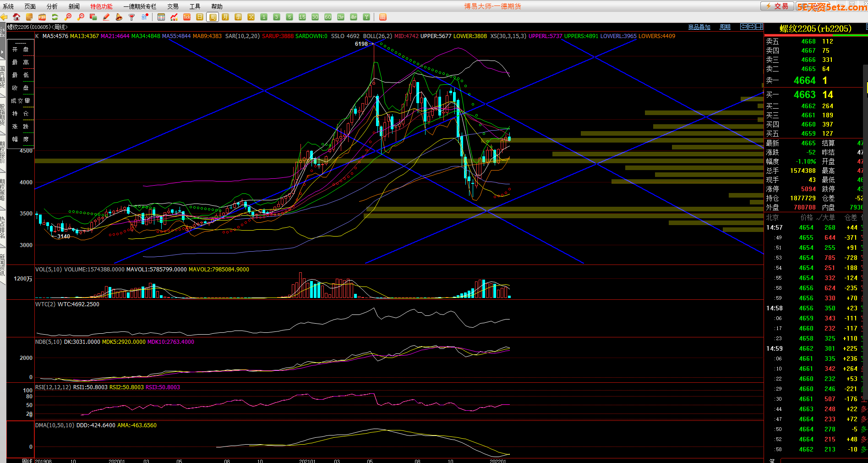Click the green refresh arrows icon
Image resolution: width=868 pixels, height=463 pixels.
click(x=55, y=17)
